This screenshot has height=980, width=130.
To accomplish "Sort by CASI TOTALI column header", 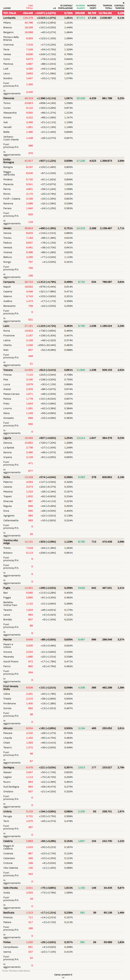I will coord(29,7).
